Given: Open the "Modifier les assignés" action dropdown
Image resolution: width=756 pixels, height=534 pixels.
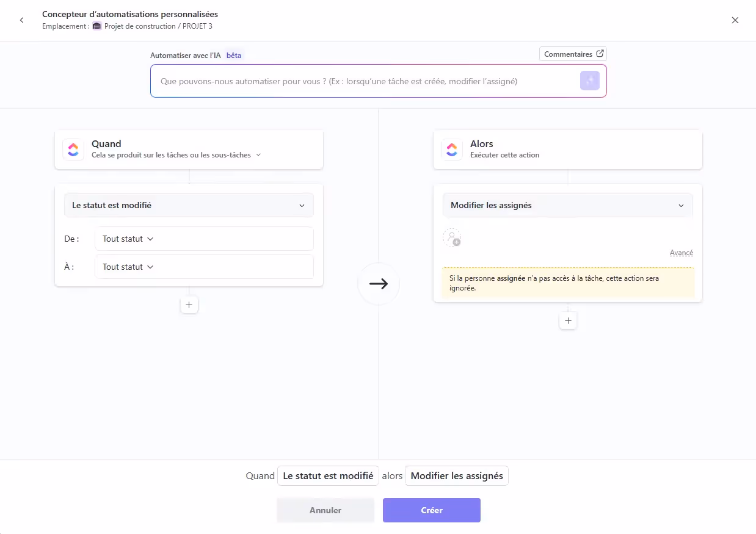Looking at the screenshot, I should pyautogui.click(x=567, y=205).
